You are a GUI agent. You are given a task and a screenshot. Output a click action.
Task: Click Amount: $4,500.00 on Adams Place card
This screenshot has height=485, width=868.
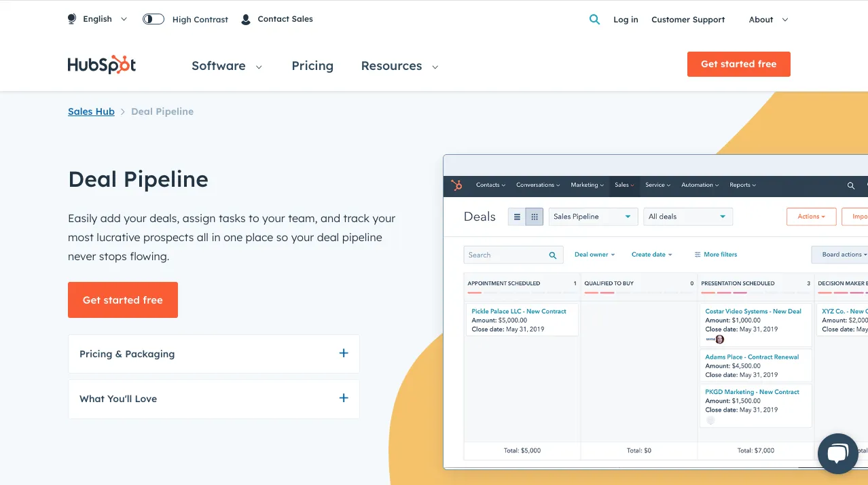click(733, 365)
